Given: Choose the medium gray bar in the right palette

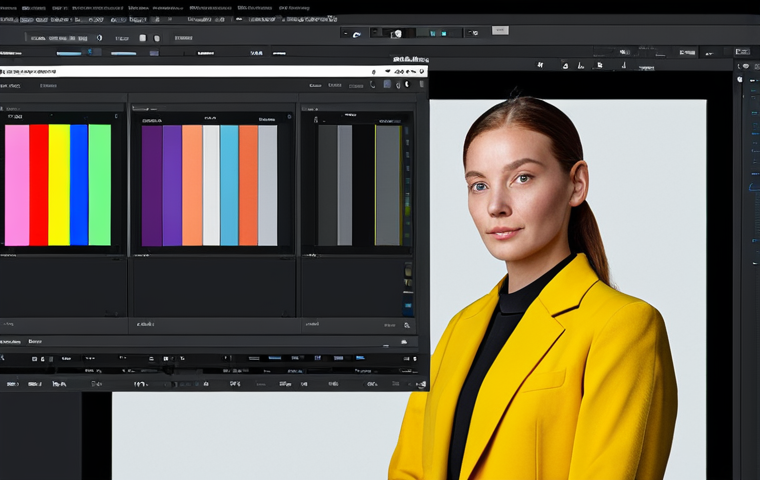Looking at the screenshot, I should pyautogui.click(x=345, y=185).
